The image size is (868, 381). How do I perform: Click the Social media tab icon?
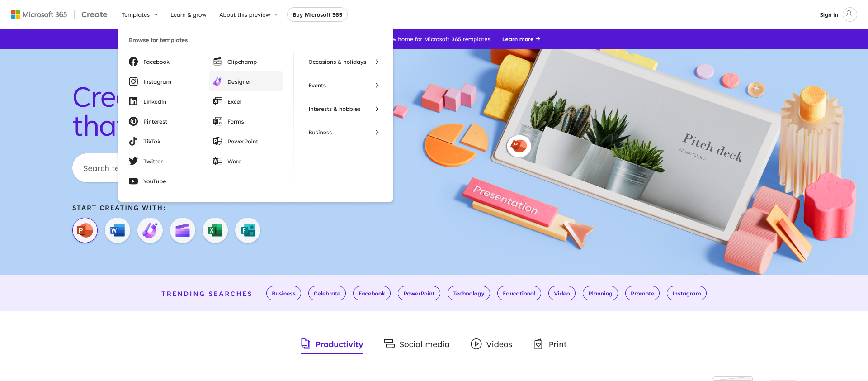[x=389, y=344]
